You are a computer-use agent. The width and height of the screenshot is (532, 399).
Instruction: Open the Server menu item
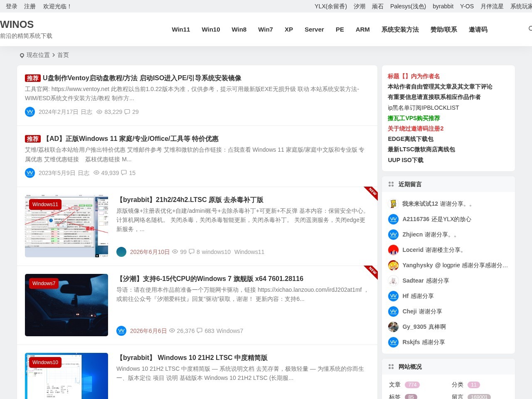314,30
